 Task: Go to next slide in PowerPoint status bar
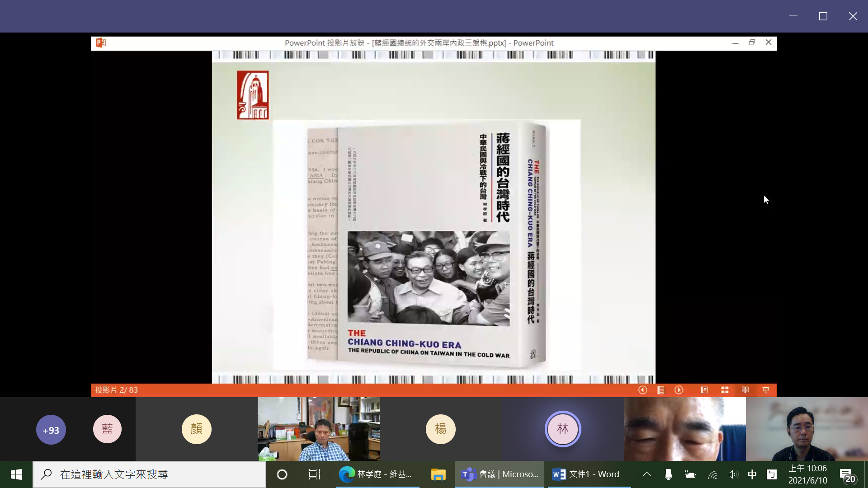point(679,390)
